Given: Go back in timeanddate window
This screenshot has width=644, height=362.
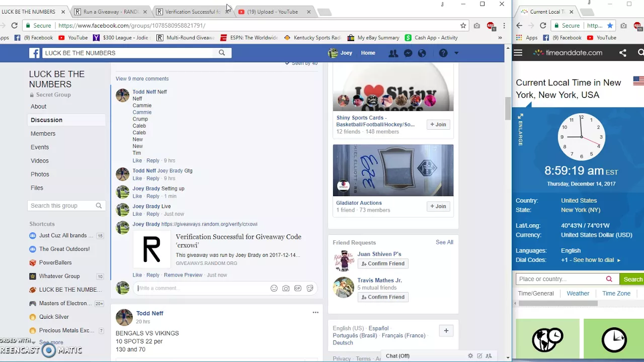Looking at the screenshot, I should click(x=519, y=25).
